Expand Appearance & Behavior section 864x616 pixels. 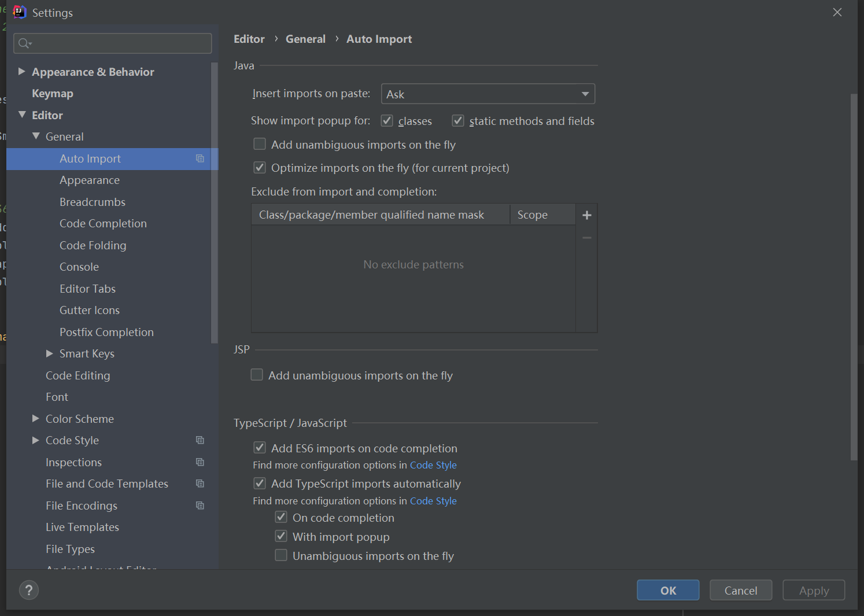22,72
